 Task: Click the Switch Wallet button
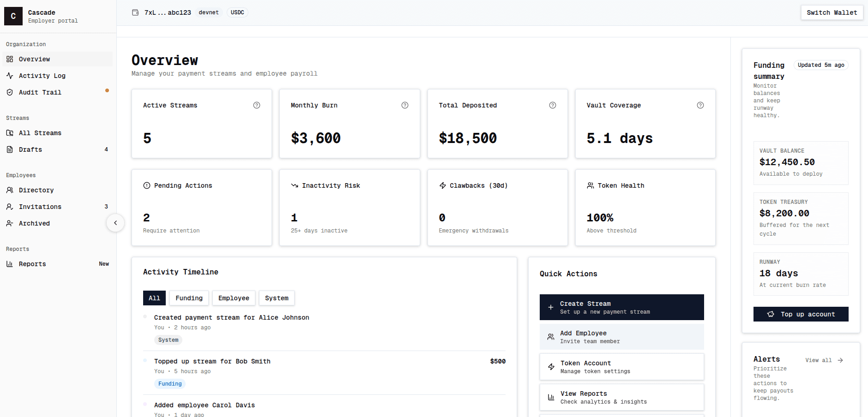point(832,12)
